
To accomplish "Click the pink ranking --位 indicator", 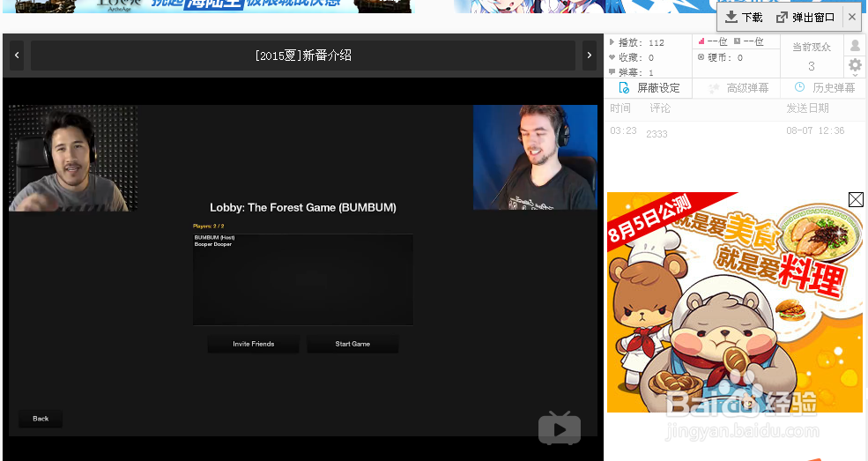I will (712, 41).
